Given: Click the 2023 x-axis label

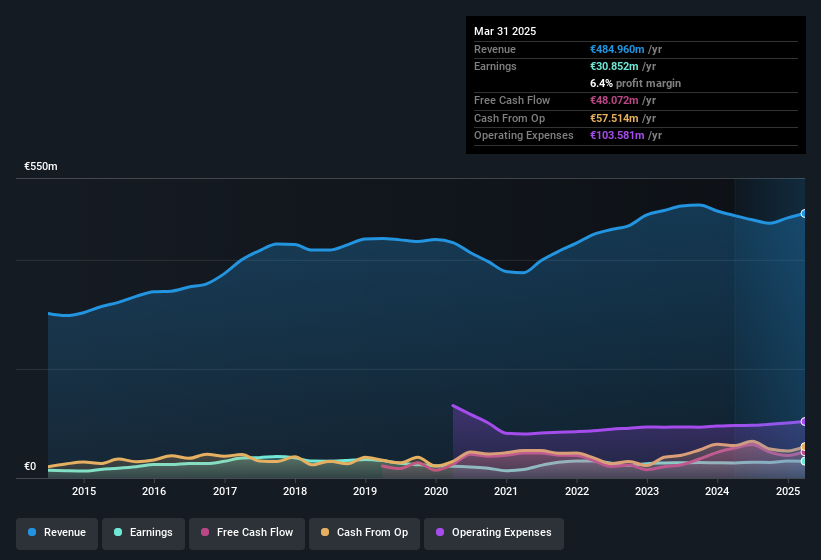Looking at the screenshot, I should (647, 491).
